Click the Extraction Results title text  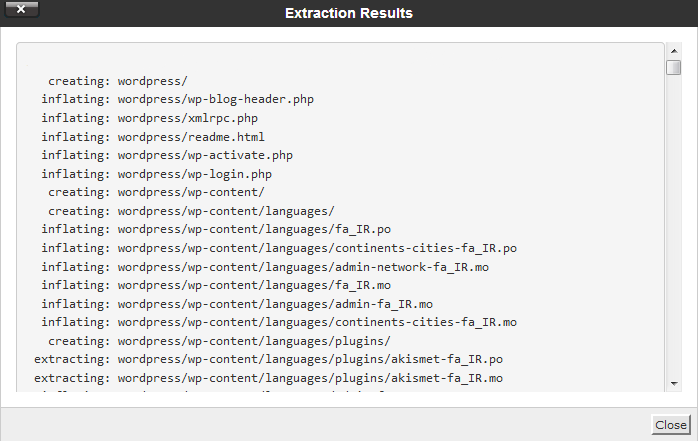coord(349,13)
